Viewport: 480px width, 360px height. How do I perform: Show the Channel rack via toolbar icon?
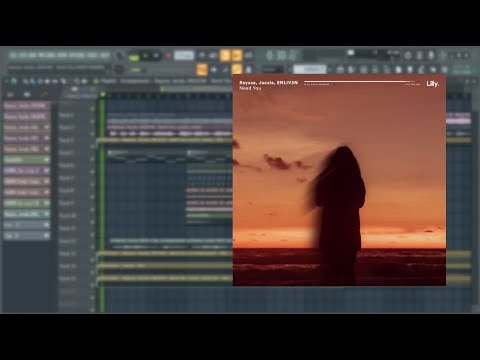(363, 70)
